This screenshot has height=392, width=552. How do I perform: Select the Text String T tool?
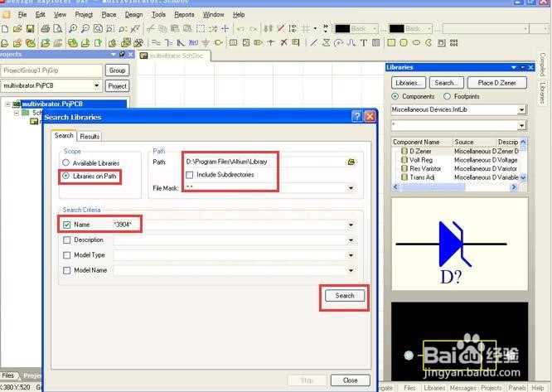click(x=363, y=43)
